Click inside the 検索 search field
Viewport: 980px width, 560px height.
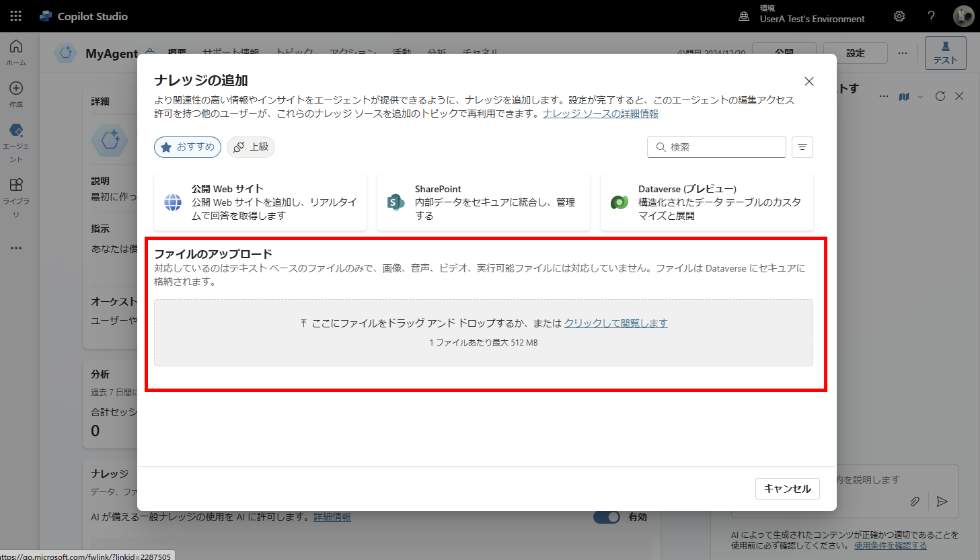(x=716, y=147)
